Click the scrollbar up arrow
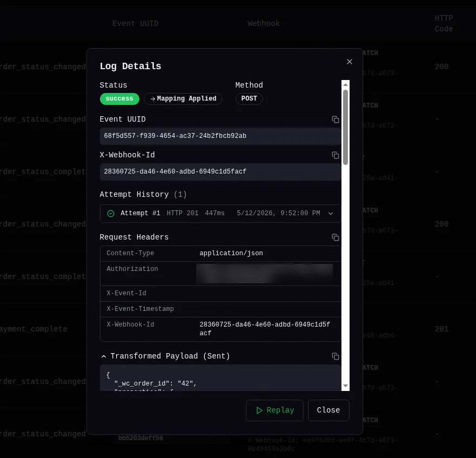This screenshot has height=458, width=476. [x=345, y=84]
